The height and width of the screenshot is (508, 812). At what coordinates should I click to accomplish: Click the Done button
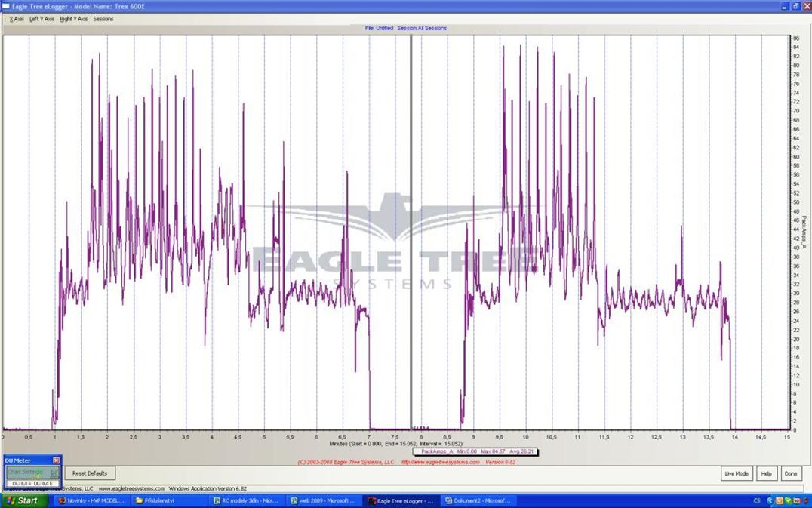tap(790, 473)
